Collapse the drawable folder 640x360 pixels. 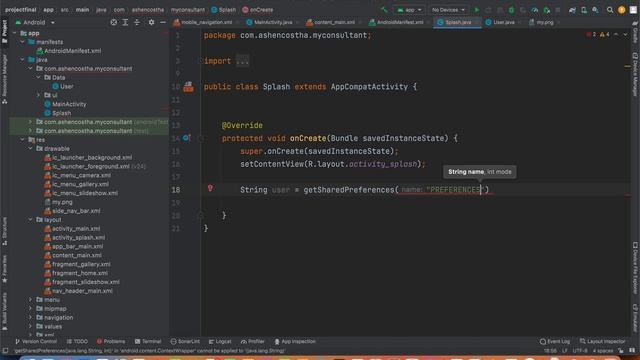pyautogui.click(x=31, y=149)
